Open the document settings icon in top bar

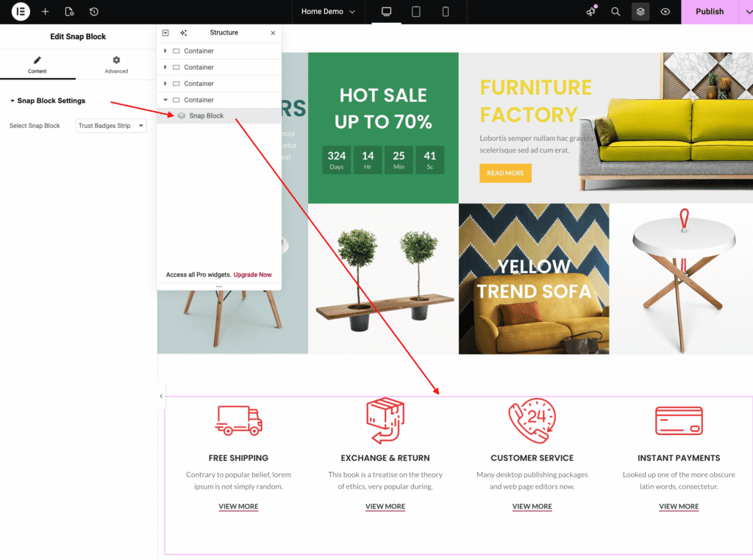point(69,12)
